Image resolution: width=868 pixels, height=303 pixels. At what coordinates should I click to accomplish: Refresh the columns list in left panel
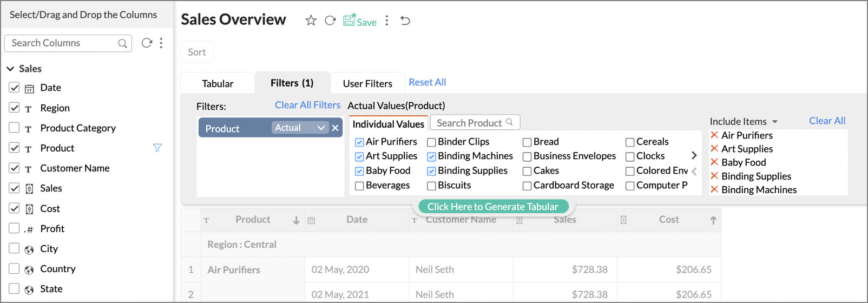147,43
